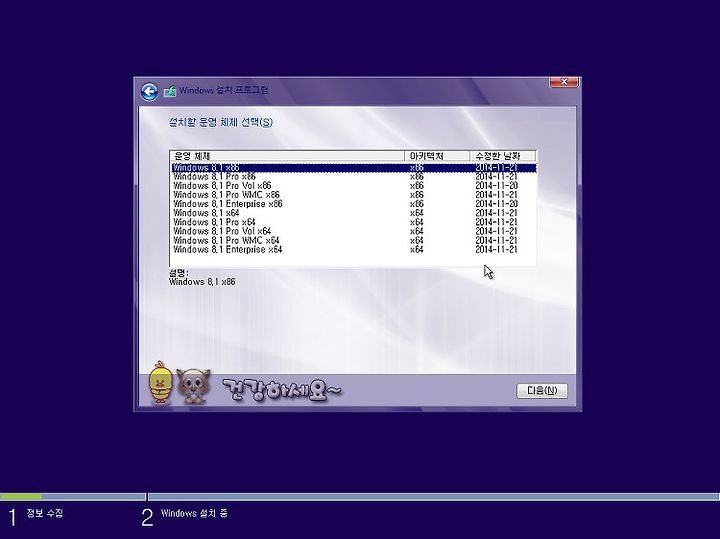Select the Windows 8.1 x64 row

click(x=354, y=213)
